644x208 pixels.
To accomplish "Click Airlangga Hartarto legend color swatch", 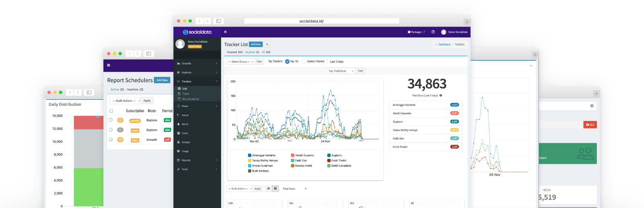I will click(250, 155).
